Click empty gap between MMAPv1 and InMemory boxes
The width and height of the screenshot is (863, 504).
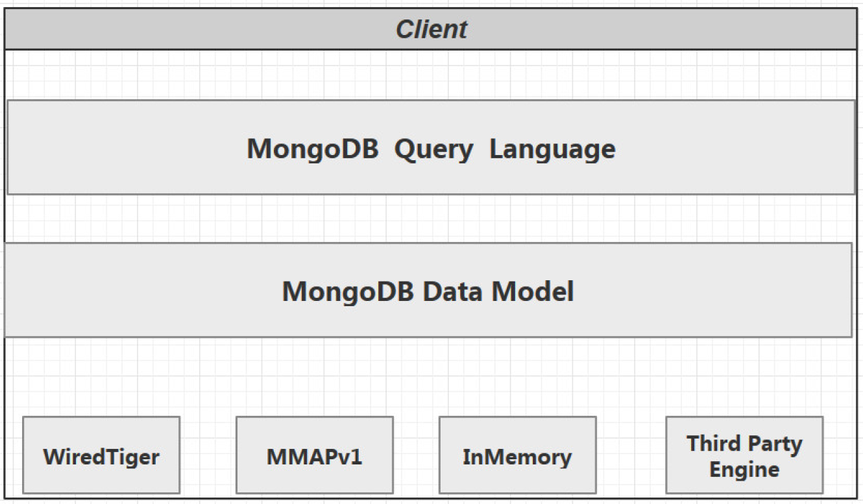[x=416, y=455]
